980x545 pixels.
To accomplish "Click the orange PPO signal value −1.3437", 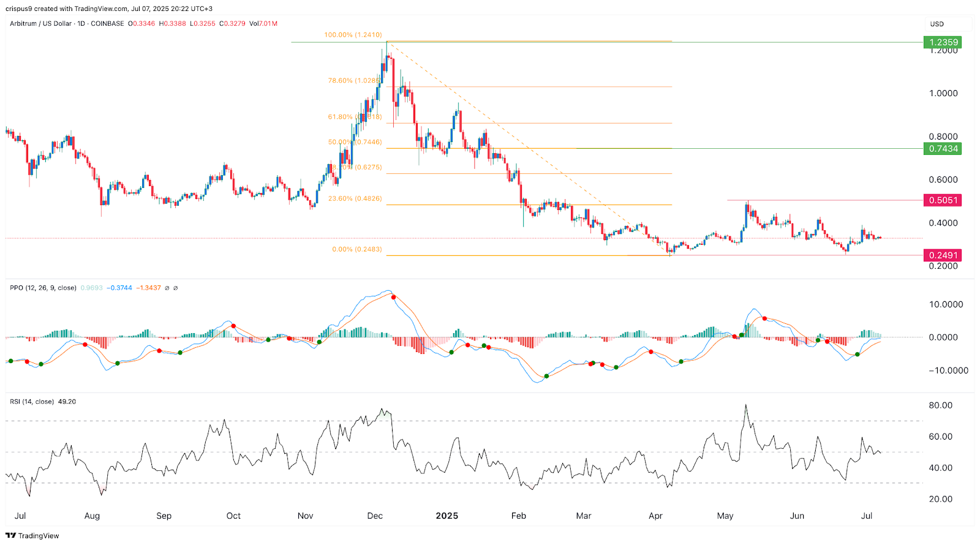I will coord(149,288).
